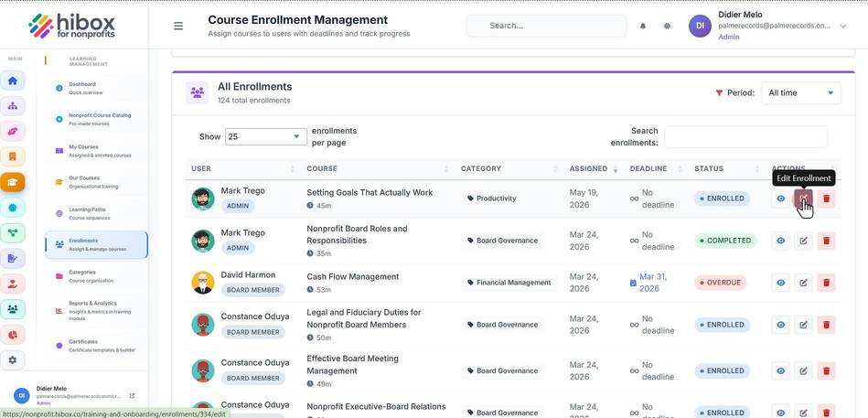Viewport: 868px width, 418px height.
Task: Open Categories Course organization menu item
Action: click(x=96, y=276)
